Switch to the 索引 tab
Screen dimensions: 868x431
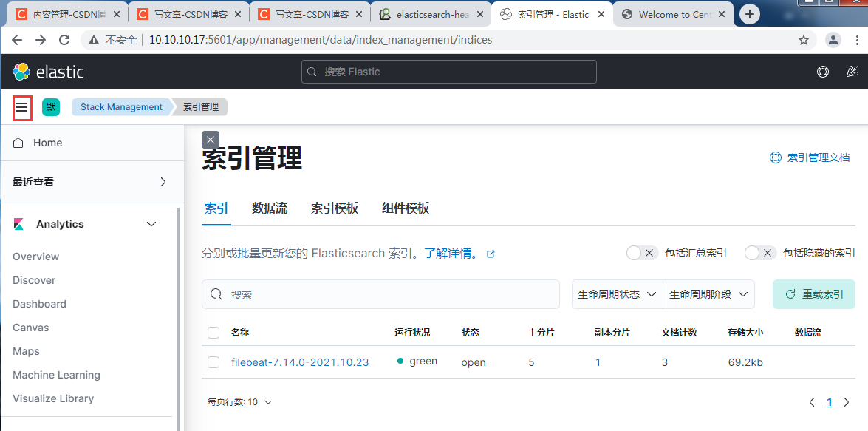[216, 208]
